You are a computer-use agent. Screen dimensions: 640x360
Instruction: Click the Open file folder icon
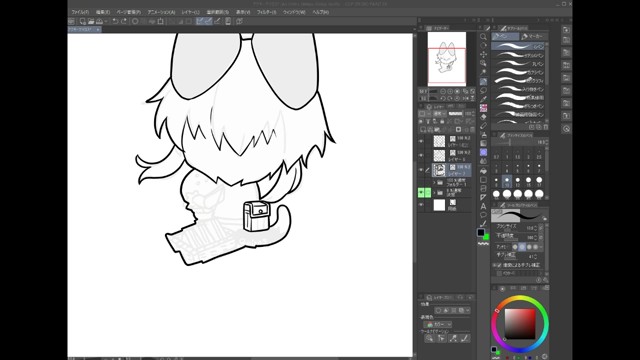click(x=91, y=21)
